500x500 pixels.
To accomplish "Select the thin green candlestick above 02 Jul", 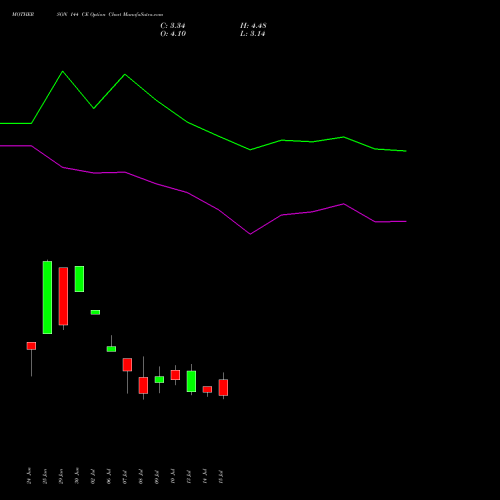I will (95, 312).
